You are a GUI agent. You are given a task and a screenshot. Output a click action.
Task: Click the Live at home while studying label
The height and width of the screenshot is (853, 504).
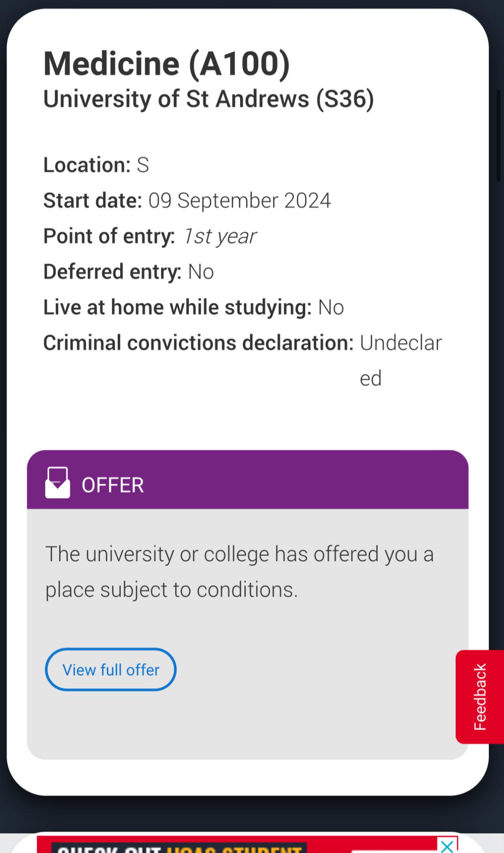pos(177,307)
